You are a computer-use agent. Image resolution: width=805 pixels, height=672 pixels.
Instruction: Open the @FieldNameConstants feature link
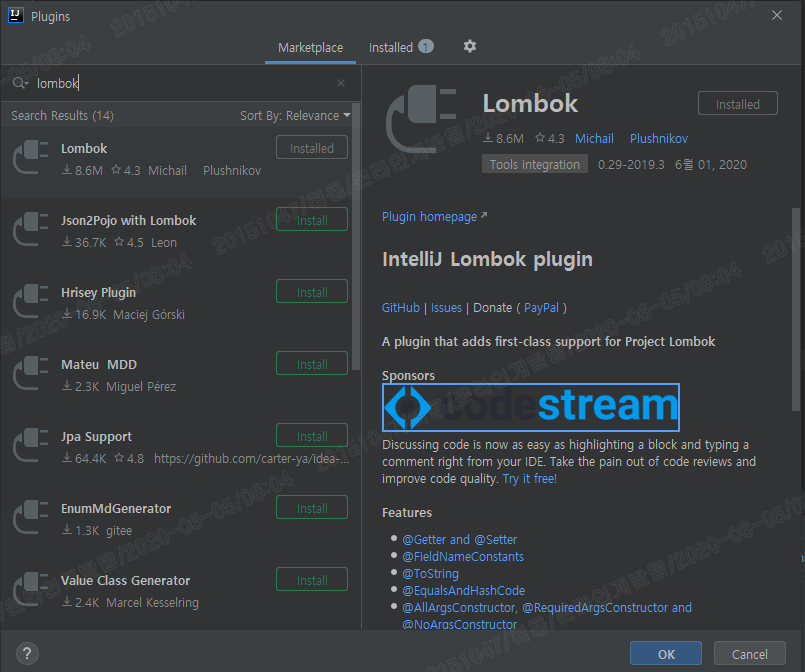point(463,556)
